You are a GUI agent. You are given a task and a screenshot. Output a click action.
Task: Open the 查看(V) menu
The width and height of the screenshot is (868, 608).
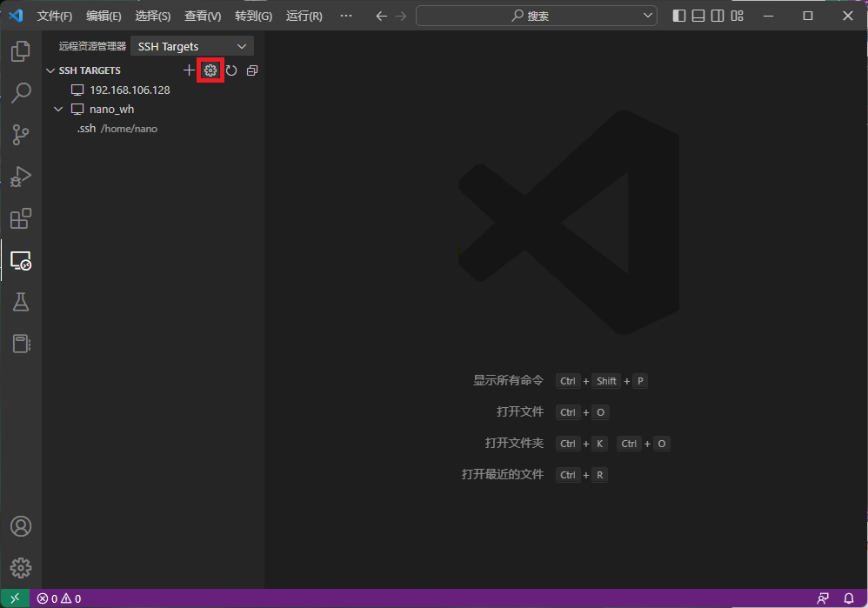click(203, 16)
